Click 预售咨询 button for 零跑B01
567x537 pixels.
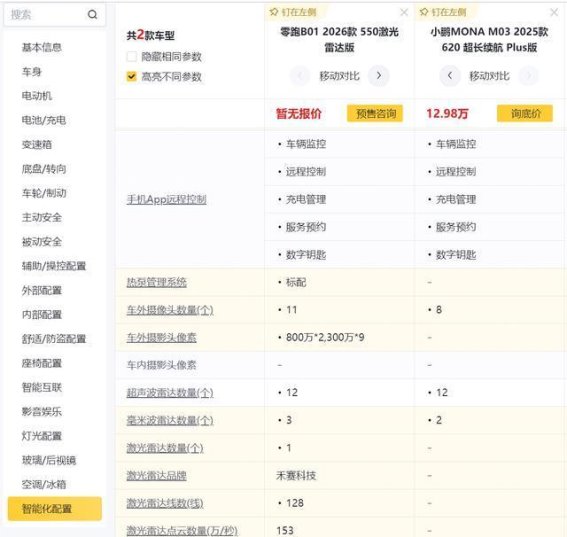(375, 114)
